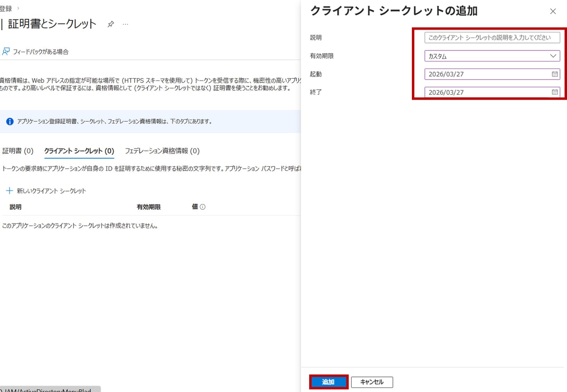Open calendar picker for 終了 date

(555, 92)
